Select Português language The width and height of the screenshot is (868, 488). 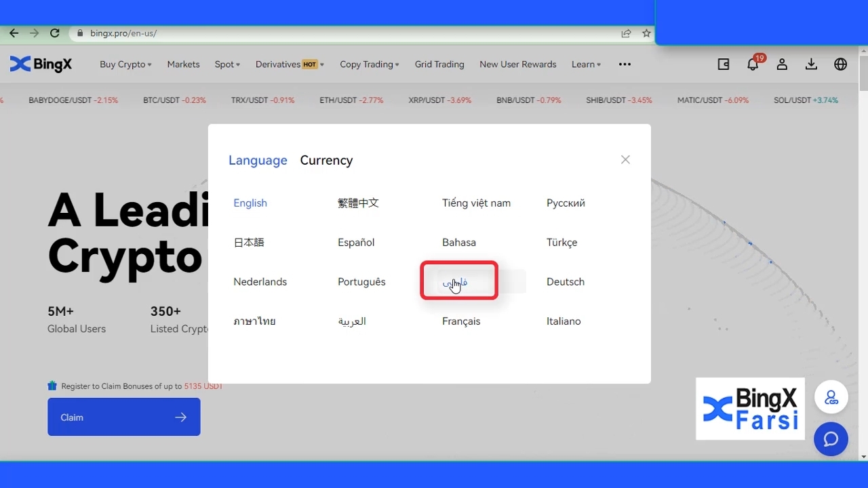pyautogui.click(x=361, y=282)
